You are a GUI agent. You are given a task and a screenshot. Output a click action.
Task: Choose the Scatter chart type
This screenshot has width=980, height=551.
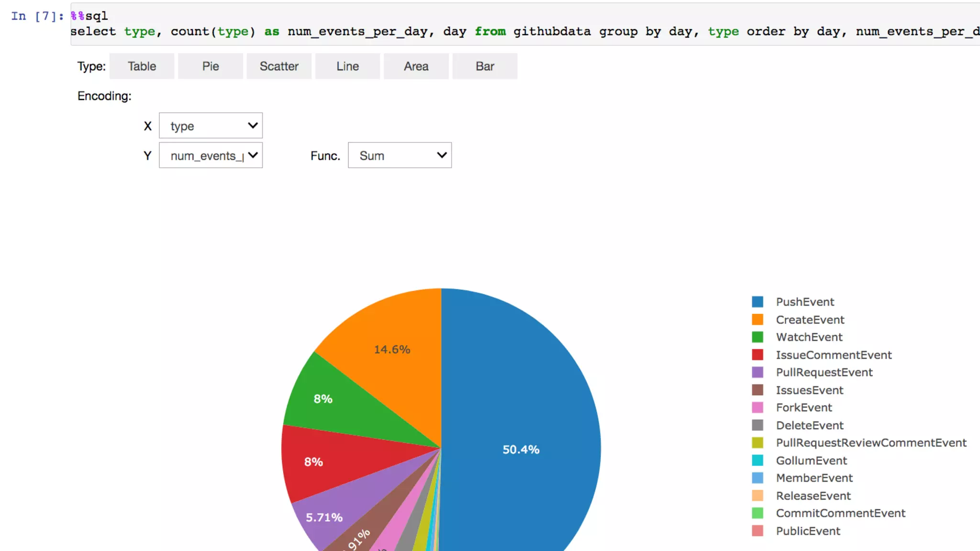click(x=279, y=66)
